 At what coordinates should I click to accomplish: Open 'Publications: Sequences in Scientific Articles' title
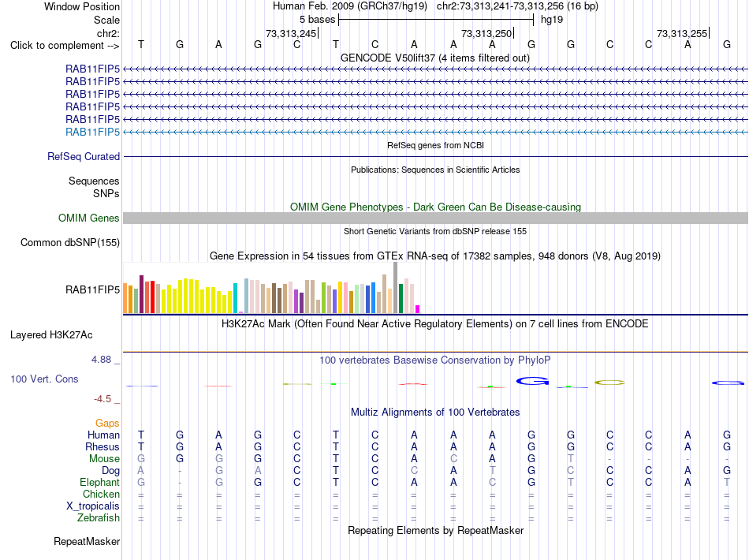[435, 170]
